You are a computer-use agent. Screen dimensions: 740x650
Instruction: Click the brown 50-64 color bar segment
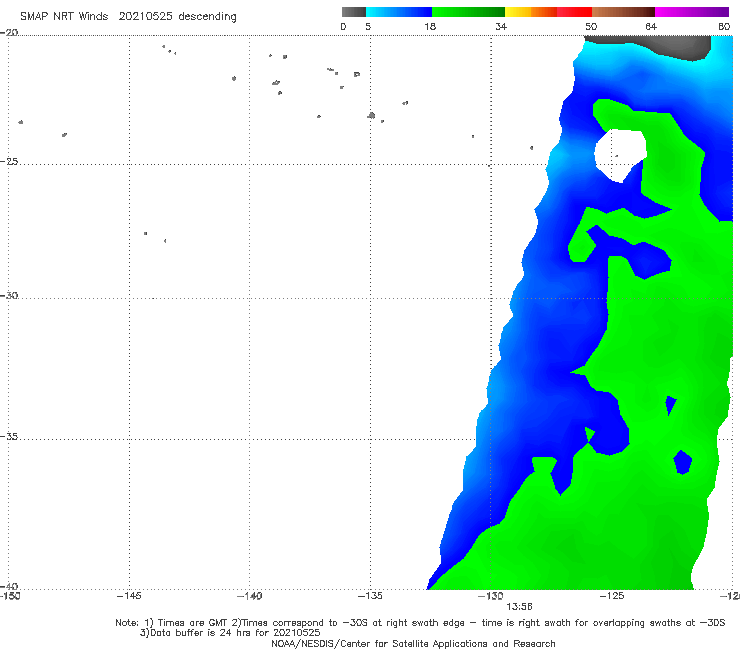[623, 12]
